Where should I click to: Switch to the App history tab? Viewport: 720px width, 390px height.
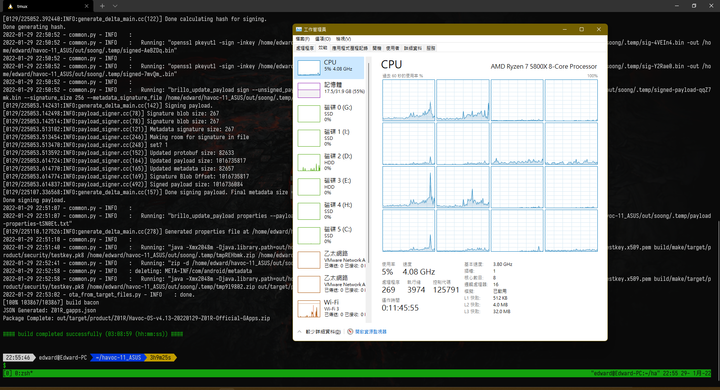pos(350,48)
